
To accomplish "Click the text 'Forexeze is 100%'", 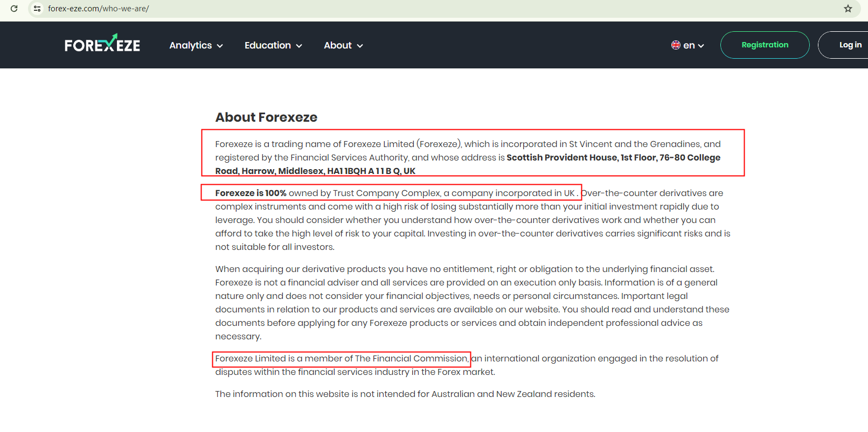I will click(x=251, y=193).
